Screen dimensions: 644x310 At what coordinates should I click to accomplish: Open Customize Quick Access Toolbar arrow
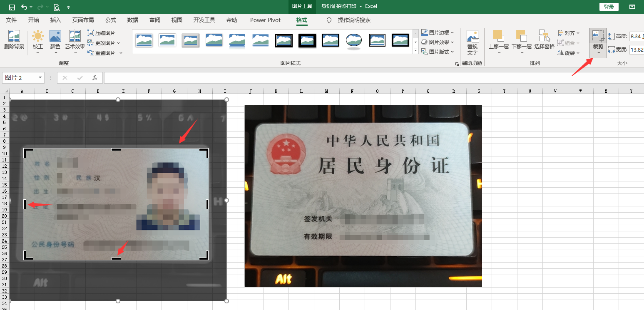coord(68,7)
